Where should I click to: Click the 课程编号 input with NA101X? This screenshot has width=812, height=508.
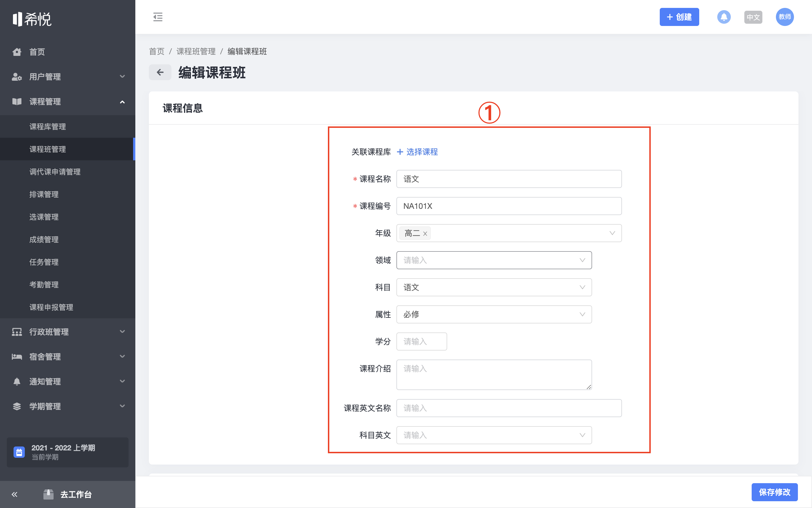coord(509,206)
